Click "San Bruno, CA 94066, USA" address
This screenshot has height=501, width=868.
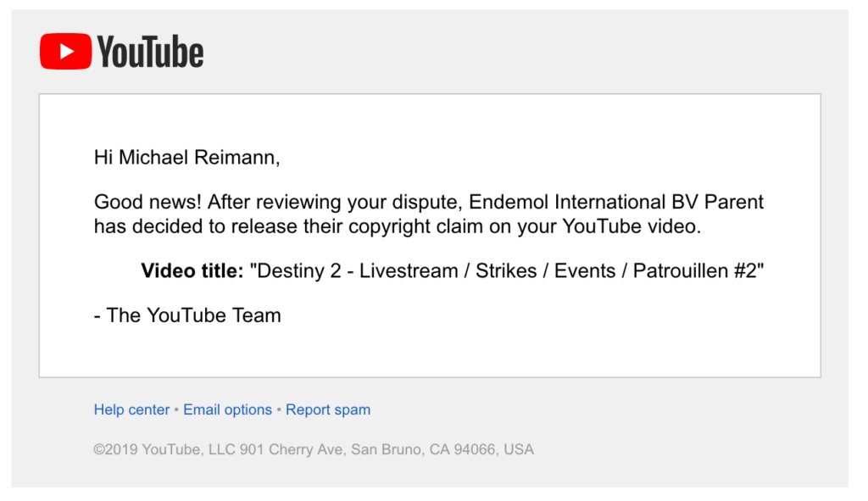point(442,449)
